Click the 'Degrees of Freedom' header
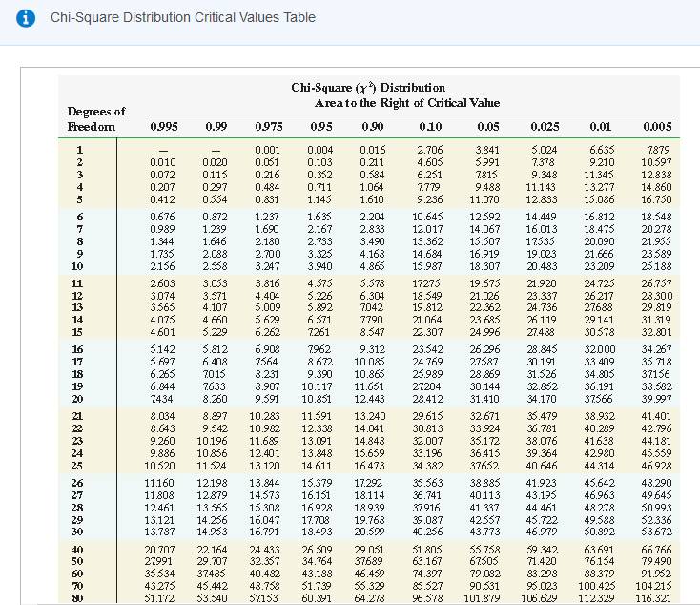Screen dimensions: 700x605 pyautogui.click(x=96, y=119)
